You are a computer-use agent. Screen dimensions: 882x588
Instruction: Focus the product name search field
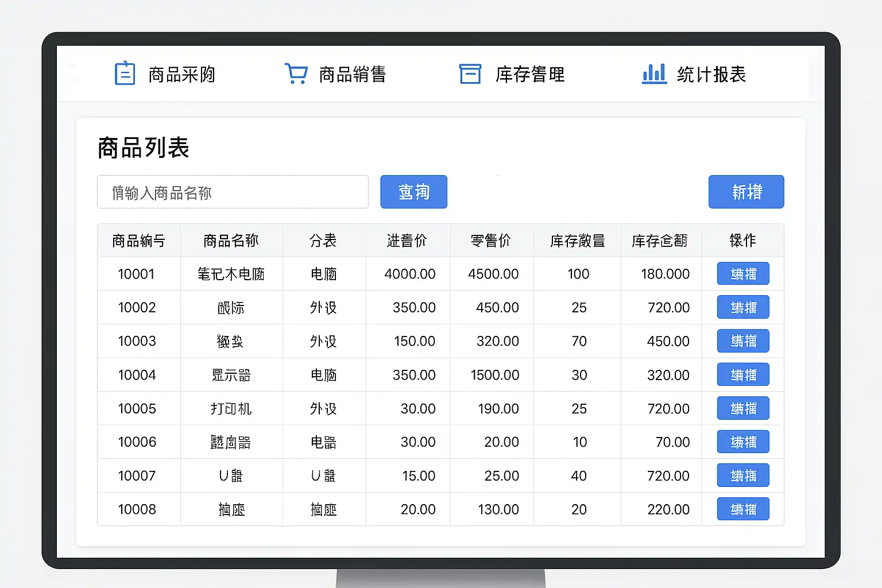233,192
